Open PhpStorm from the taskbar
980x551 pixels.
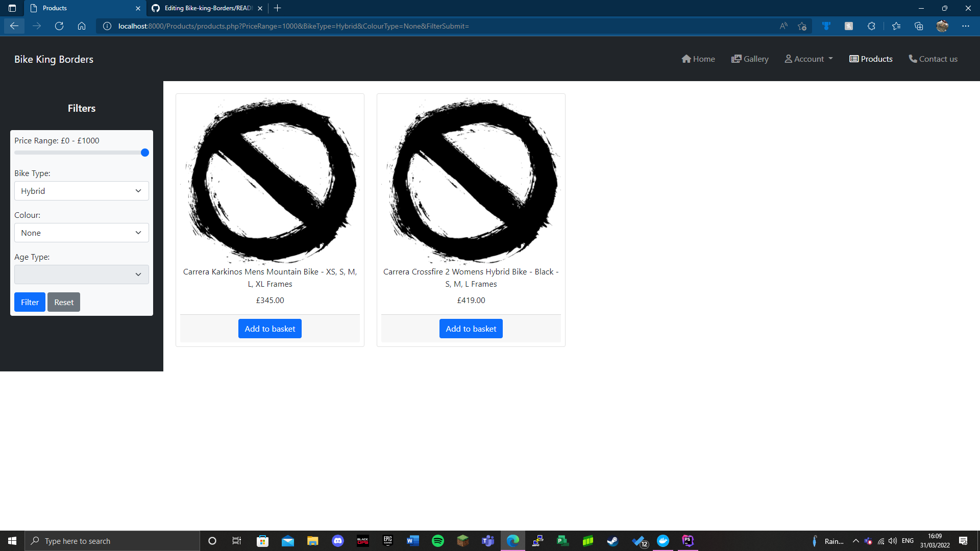(688, 541)
